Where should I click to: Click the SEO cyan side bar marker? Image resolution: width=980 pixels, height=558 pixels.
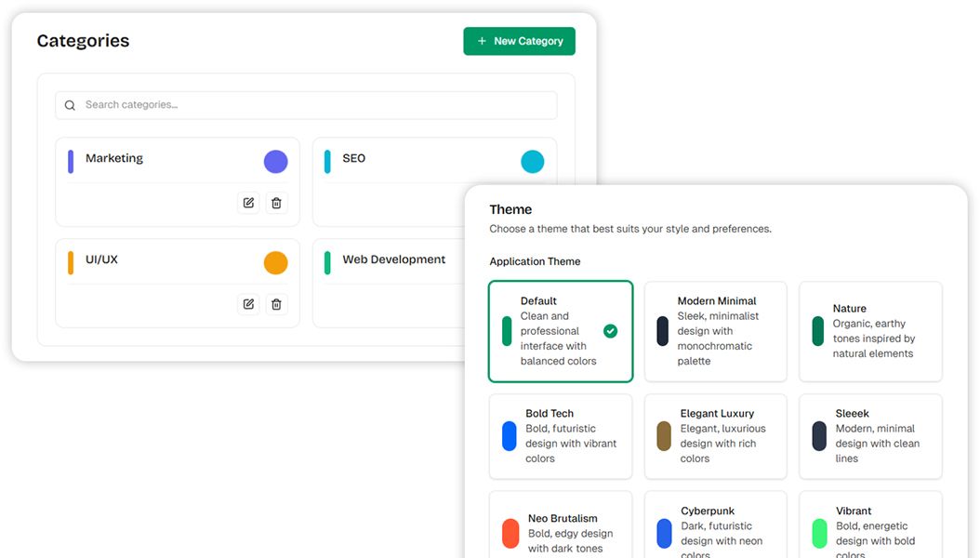tap(327, 161)
